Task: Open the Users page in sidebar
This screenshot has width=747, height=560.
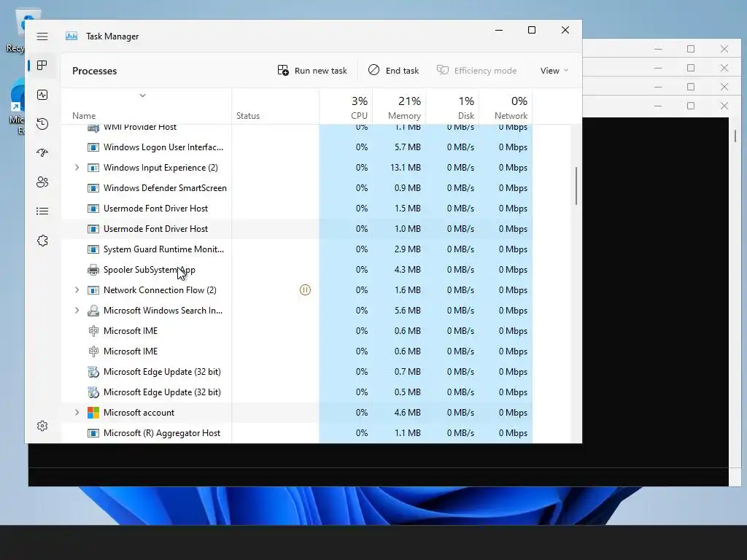Action: [42, 182]
